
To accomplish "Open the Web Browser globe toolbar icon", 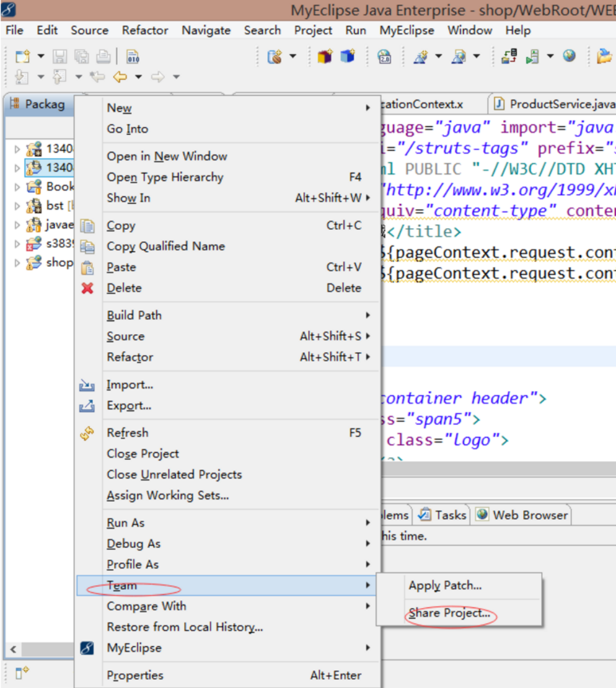I will pos(568,56).
